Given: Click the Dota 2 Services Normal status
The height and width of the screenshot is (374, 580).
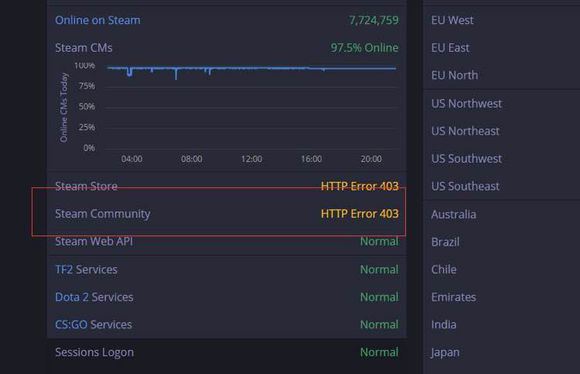Looking at the screenshot, I should pos(379,297).
